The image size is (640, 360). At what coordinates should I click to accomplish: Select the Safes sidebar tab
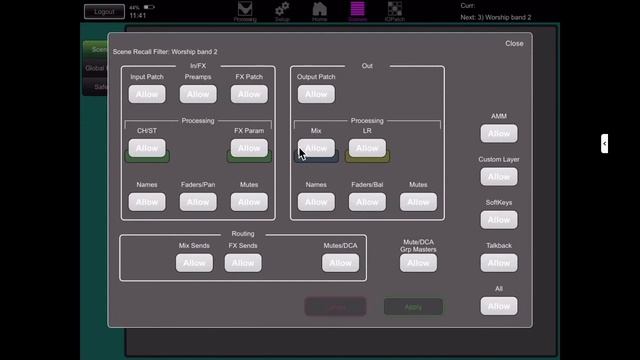tap(96, 87)
